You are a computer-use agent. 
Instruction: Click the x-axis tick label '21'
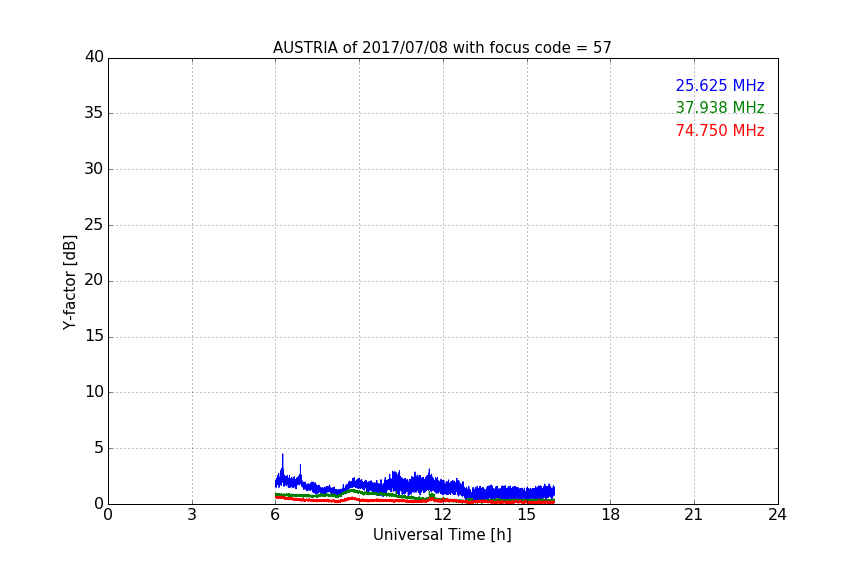(694, 515)
